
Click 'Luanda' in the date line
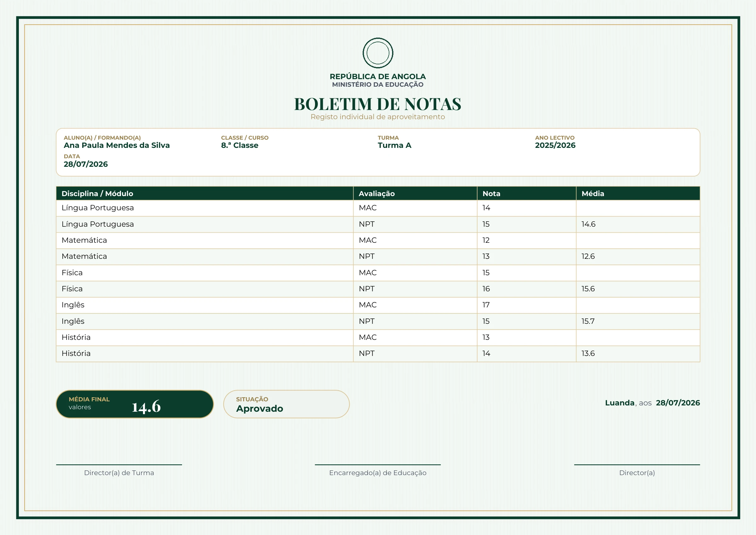point(620,403)
